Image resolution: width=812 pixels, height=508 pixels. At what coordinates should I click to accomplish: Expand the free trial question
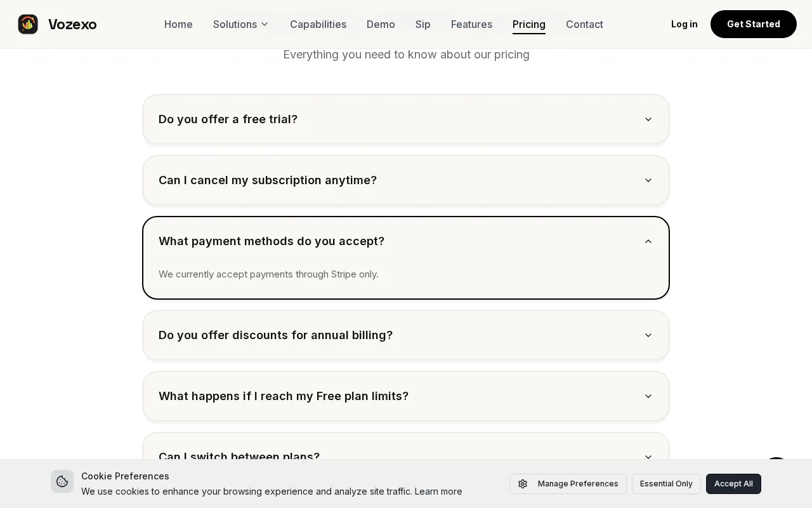coord(406,119)
